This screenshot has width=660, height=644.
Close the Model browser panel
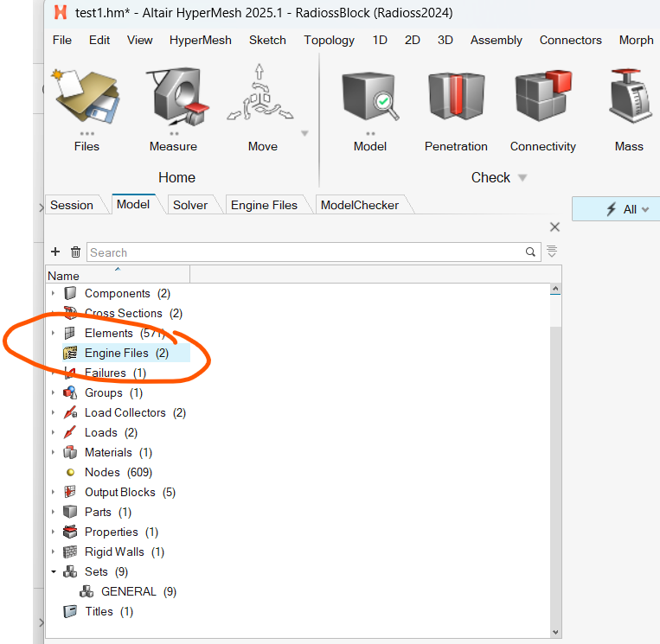(554, 227)
